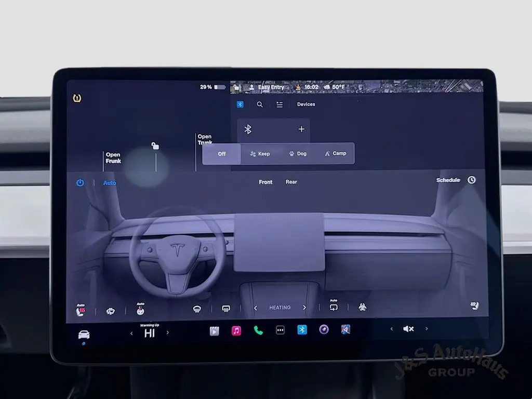
Task: Toggle Auto climate mode
Action: coord(110,183)
